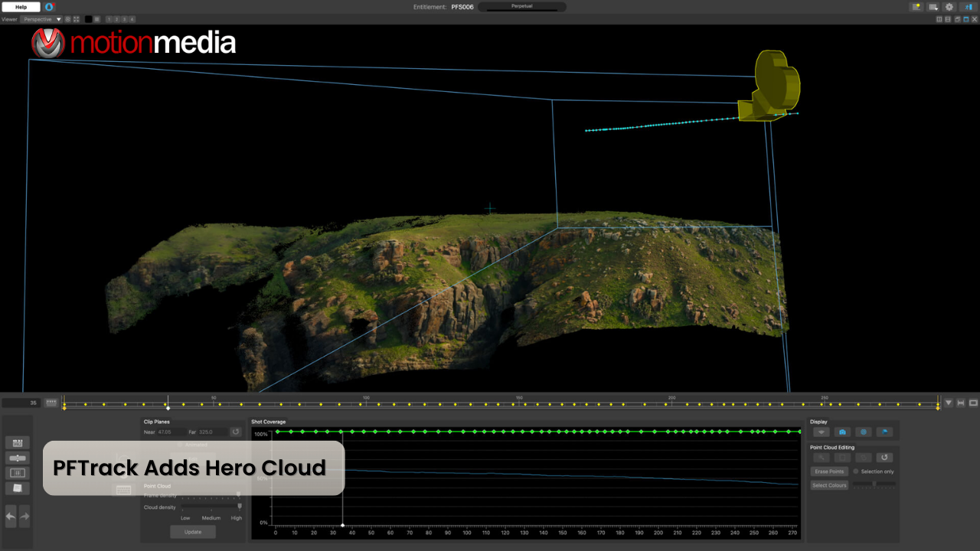This screenshot has height=551, width=980.
Task: Open the notes list icon with yellow dot
Action: [916, 7]
